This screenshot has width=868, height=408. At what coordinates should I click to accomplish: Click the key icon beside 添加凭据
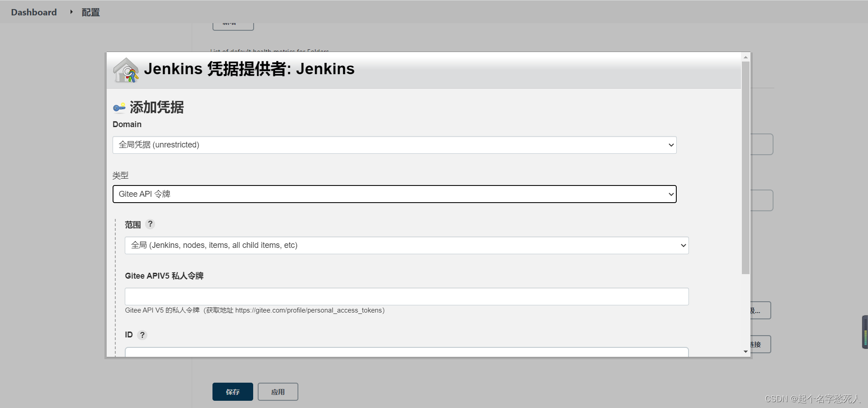pyautogui.click(x=119, y=107)
